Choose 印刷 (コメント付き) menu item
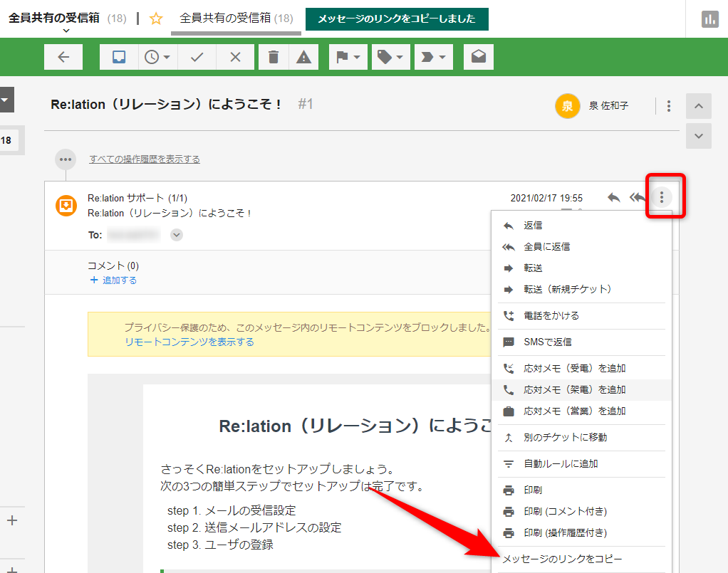Image resolution: width=728 pixels, height=573 pixels. (x=581, y=511)
